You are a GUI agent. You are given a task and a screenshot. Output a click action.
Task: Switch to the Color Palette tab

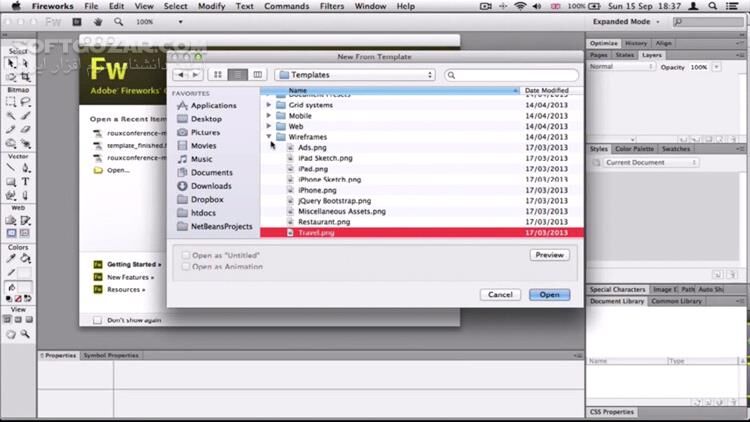coord(634,149)
